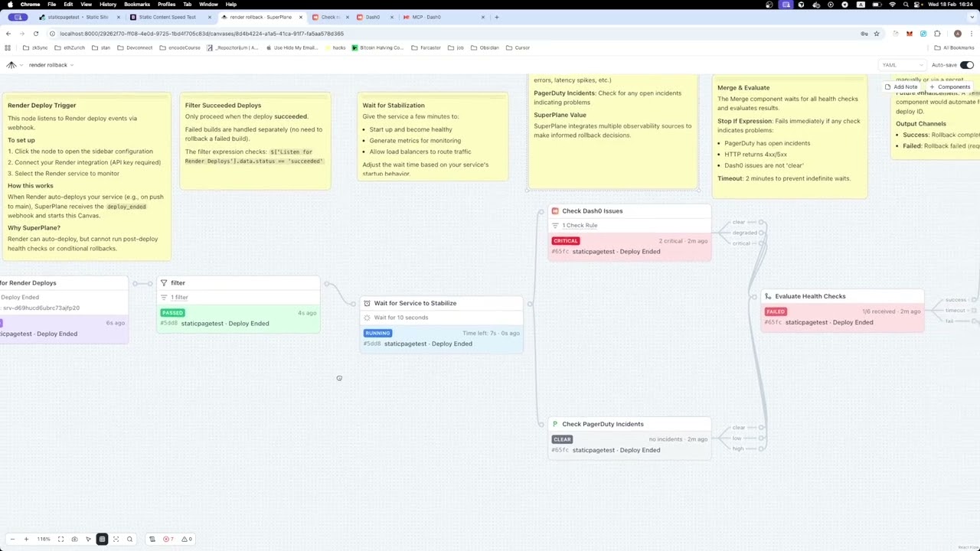
Task: Click the Add Note button
Action: click(x=902, y=87)
